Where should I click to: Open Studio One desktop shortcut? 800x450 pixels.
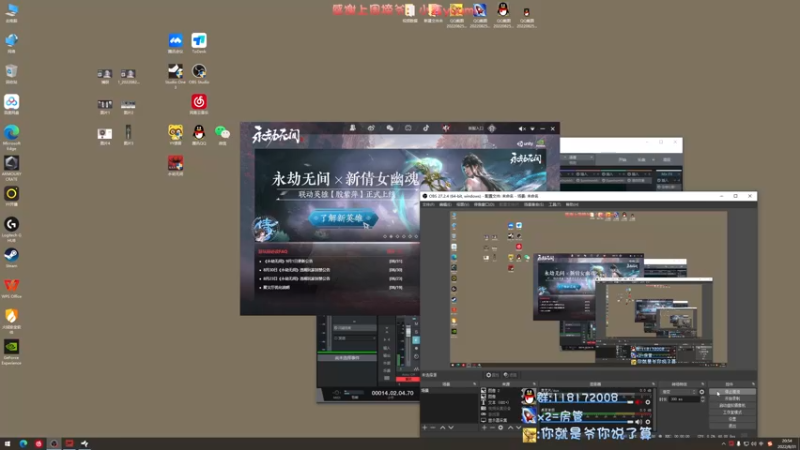click(x=176, y=74)
